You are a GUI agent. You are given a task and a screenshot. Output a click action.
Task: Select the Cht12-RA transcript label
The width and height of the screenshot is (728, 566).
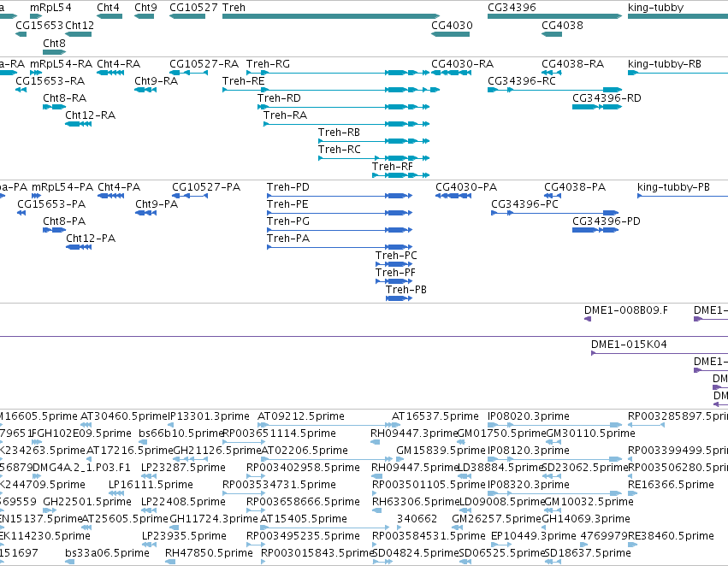(x=90, y=115)
